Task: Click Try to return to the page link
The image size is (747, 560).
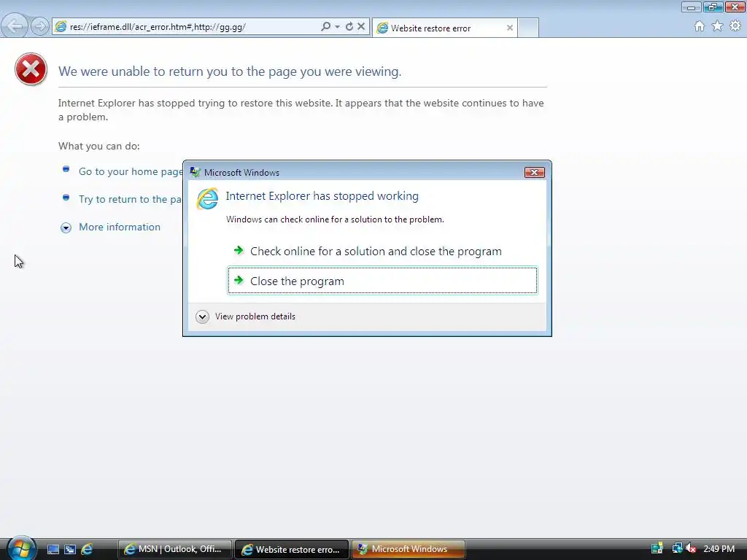Action: (130, 199)
